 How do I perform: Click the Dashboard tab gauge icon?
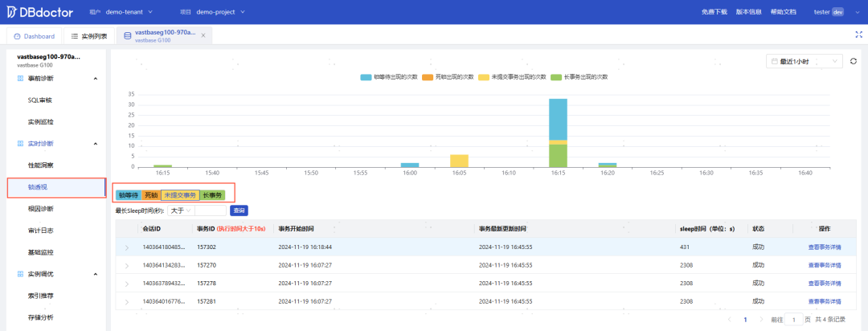coord(17,36)
